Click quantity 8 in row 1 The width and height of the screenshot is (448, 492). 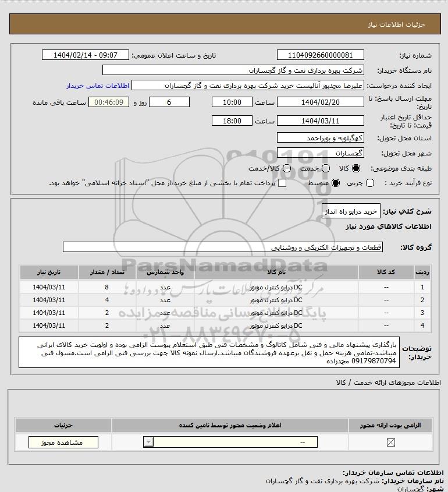[107, 287]
